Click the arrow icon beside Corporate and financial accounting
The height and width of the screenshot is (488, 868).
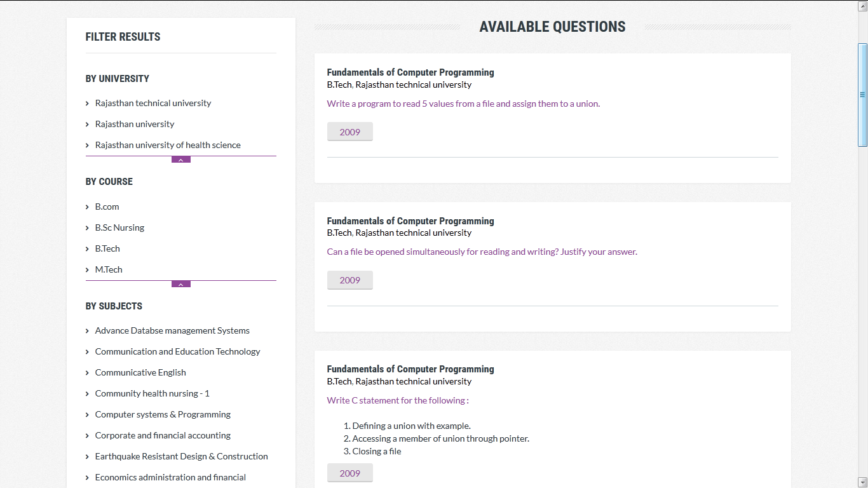point(87,435)
